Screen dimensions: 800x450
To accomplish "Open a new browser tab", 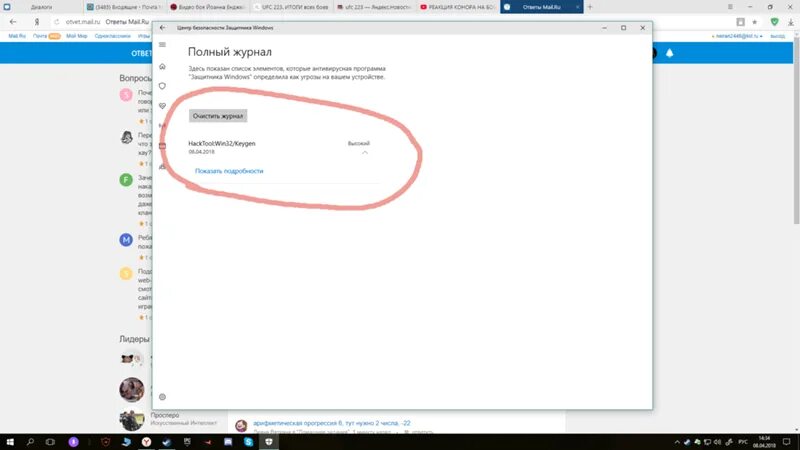I will pos(590,7).
